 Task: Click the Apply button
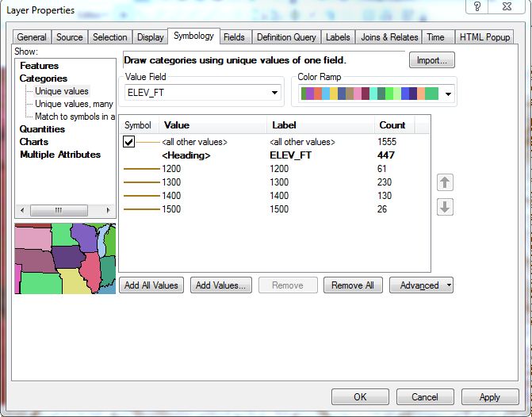(490, 397)
